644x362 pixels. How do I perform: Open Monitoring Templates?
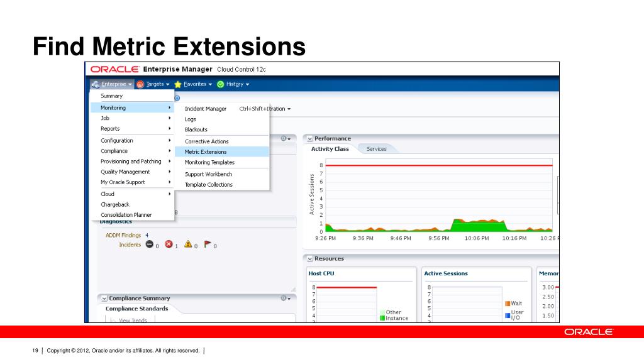(222, 162)
